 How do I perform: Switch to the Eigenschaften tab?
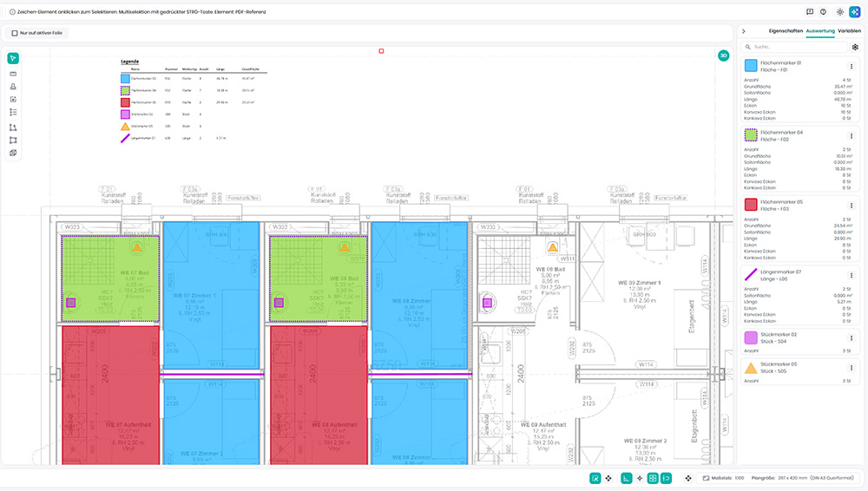[x=786, y=31]
